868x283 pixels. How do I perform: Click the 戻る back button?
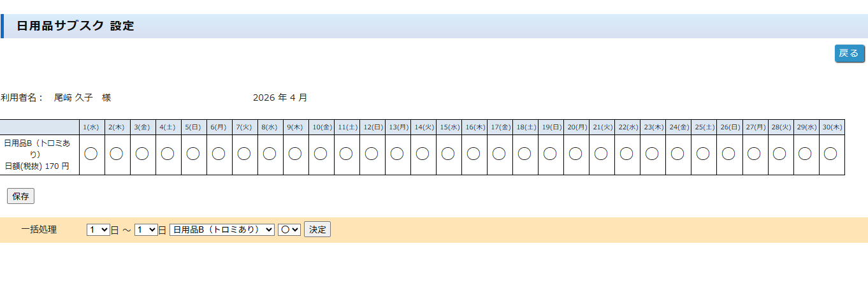click(x=849, y=54)
